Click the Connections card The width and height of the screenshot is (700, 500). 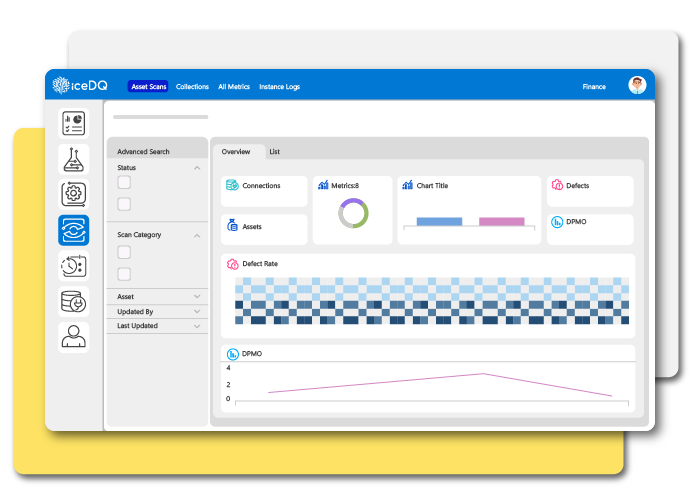(263, 187)
